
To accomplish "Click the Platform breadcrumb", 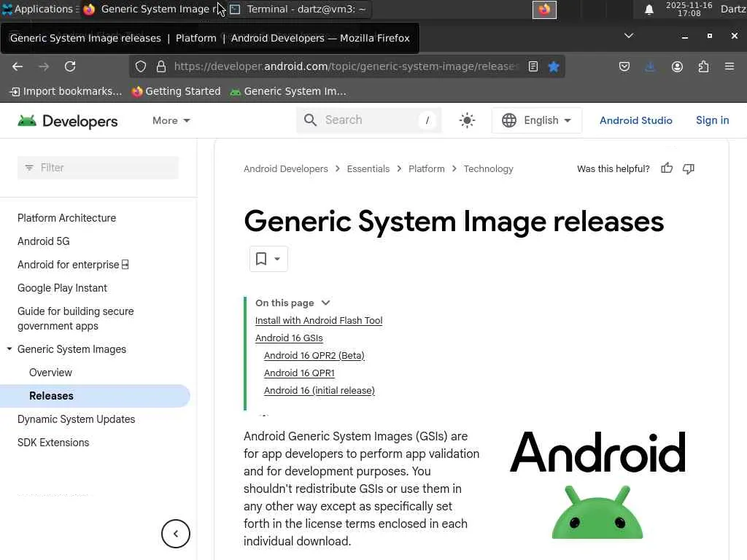I will 426,168.
